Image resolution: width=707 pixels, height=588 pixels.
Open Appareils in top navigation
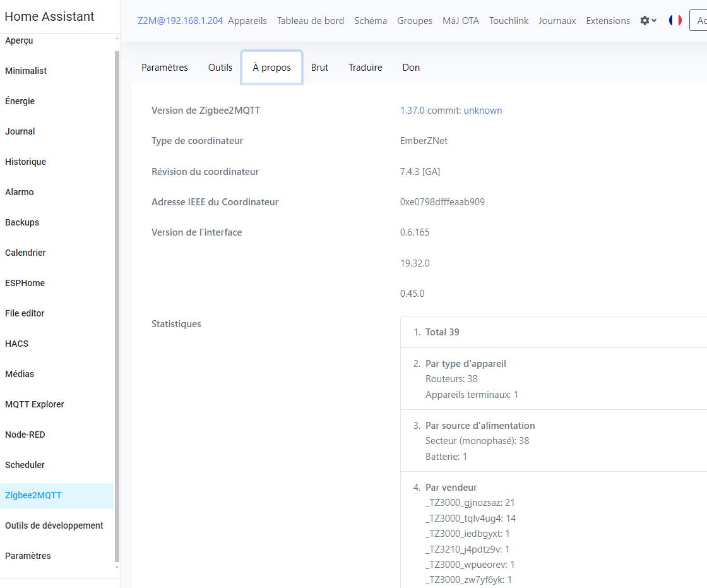point(247,21)
